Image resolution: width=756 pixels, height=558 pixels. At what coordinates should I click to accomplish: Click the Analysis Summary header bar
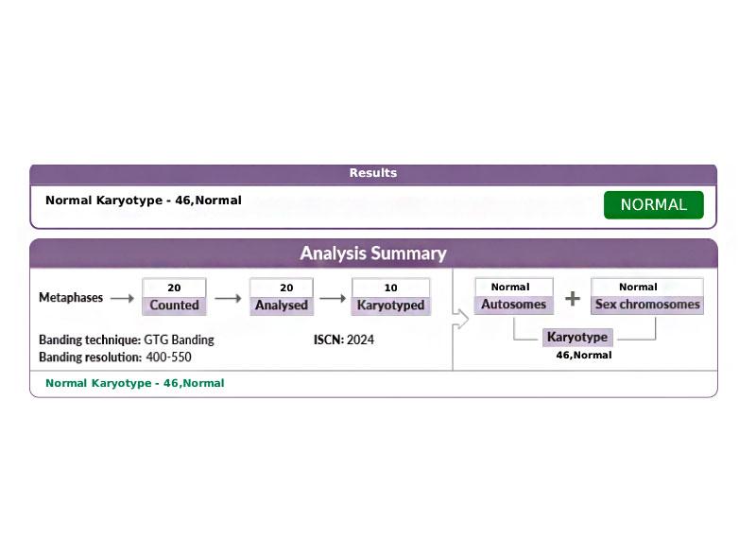tap(373, 253)
